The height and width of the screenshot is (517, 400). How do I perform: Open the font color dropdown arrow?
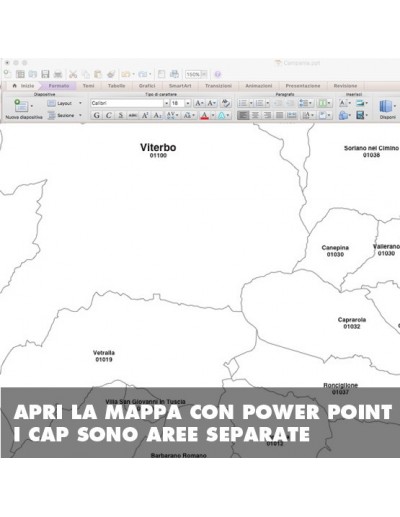pyautogui.click(x=213, y=115)
